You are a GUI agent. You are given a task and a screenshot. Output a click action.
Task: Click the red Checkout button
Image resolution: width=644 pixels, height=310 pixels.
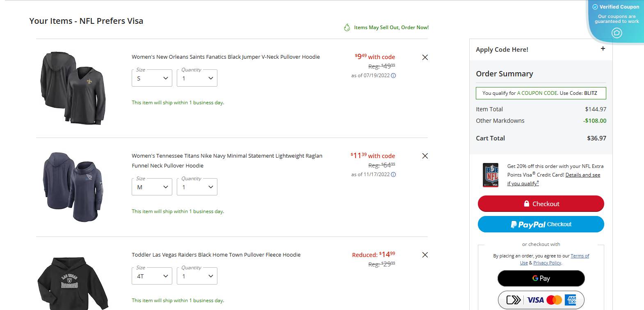(541, 204)
